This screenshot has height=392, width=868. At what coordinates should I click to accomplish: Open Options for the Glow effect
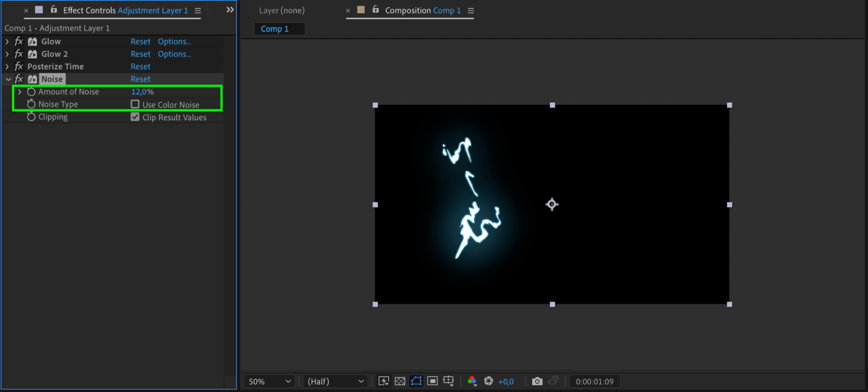click(x=175, y=41)
